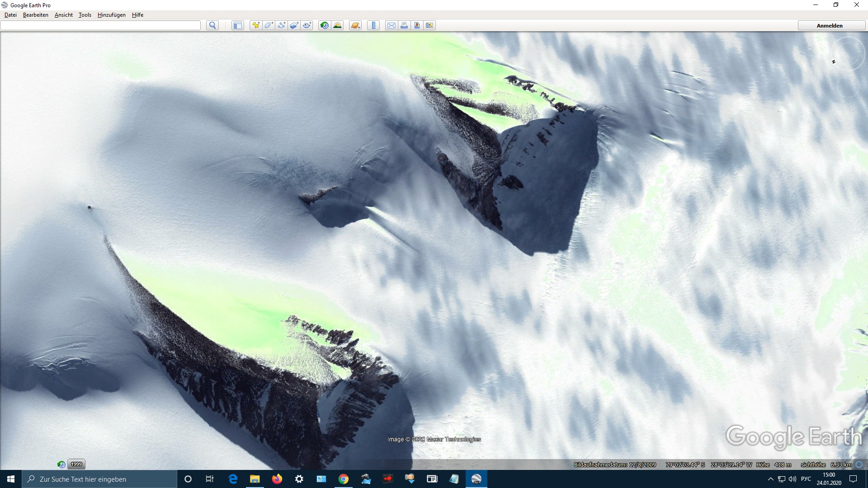The image size is (868, 488).
Task: Click the search magnifier button
Action: tap(212, 25)
